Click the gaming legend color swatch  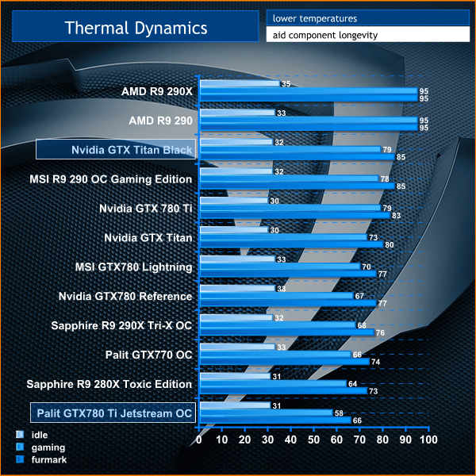point(20,447)
